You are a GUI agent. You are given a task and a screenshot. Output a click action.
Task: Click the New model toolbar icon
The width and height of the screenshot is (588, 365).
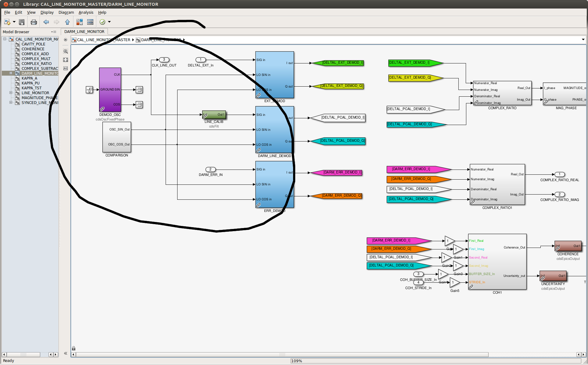[7, 22]
